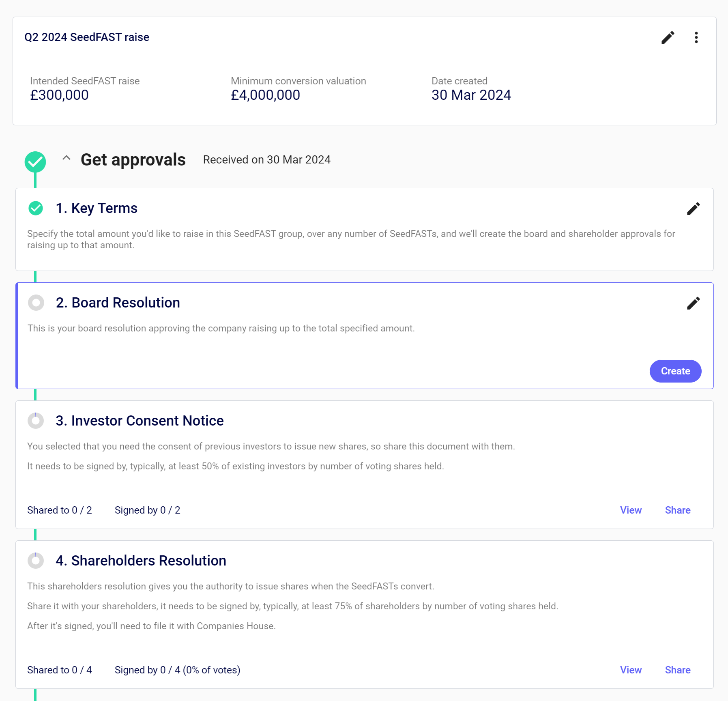
Task: Click the Shareholders Resolution status circle
Action: (36, 561)
